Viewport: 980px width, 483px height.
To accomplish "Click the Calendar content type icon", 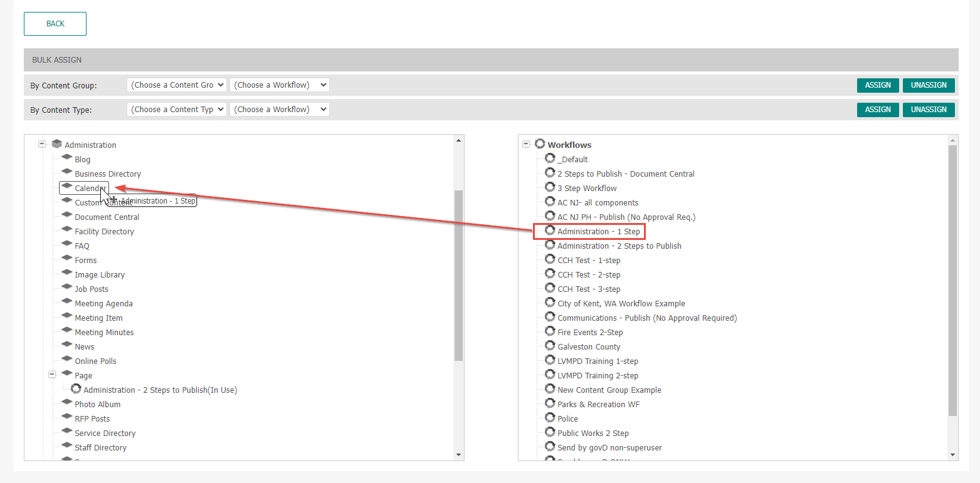I will (x=66, y=187).
